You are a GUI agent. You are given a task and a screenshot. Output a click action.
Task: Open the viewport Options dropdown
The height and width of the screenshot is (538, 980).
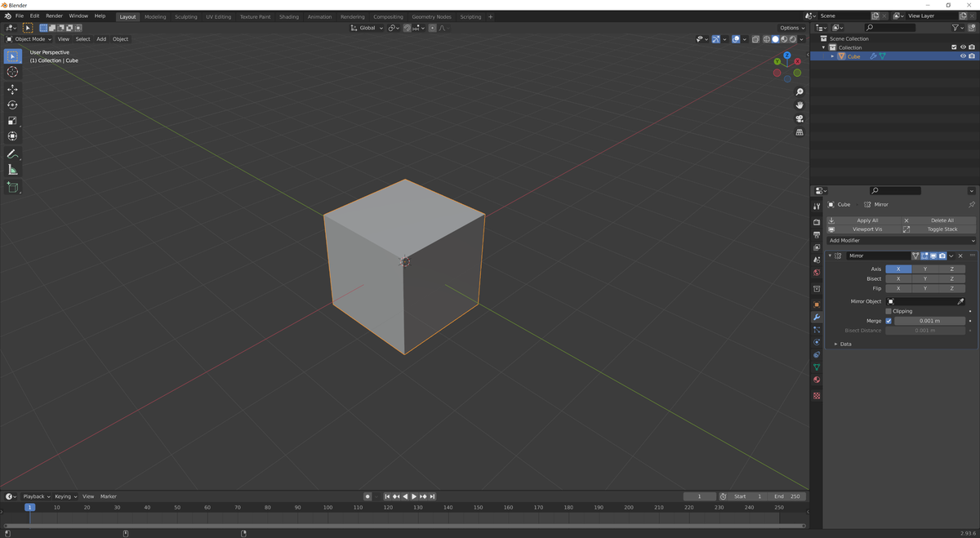click(792, 28)
